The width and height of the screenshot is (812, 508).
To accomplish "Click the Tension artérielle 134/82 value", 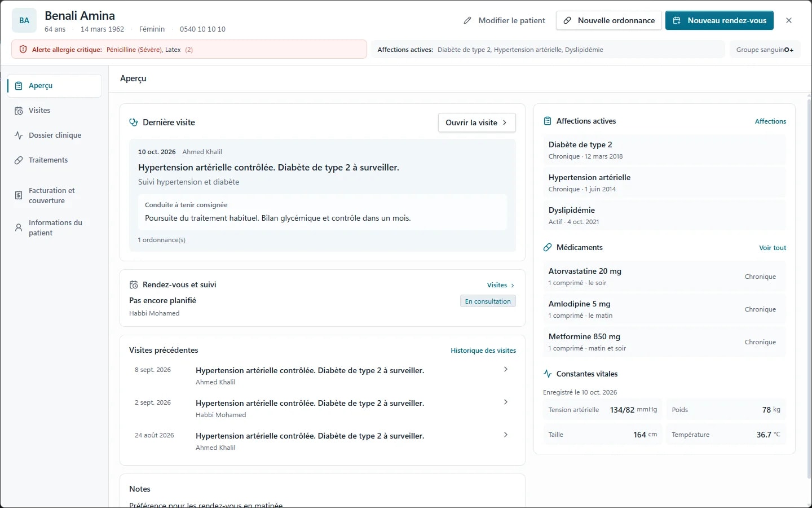I will pos(622,410).
